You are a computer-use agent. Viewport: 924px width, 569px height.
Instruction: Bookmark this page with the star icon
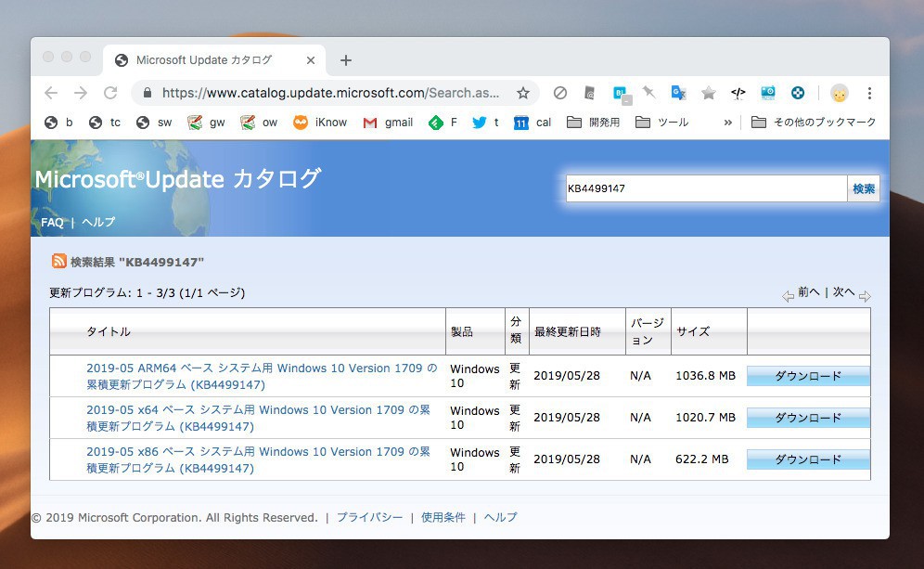click(x=523, y=93)
